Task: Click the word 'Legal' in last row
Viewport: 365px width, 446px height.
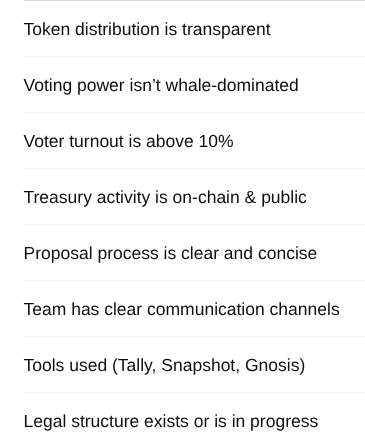Action: [x=45, y=422]
